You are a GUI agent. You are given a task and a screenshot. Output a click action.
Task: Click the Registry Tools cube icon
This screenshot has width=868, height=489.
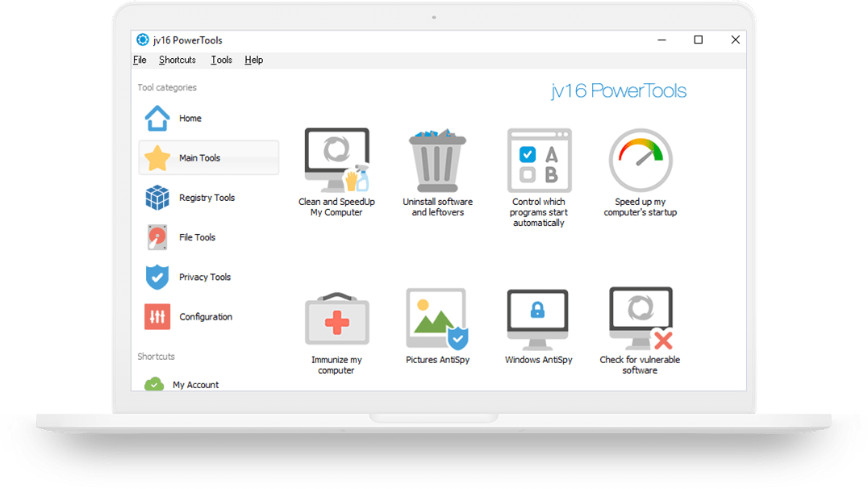[x=157, y=198]
